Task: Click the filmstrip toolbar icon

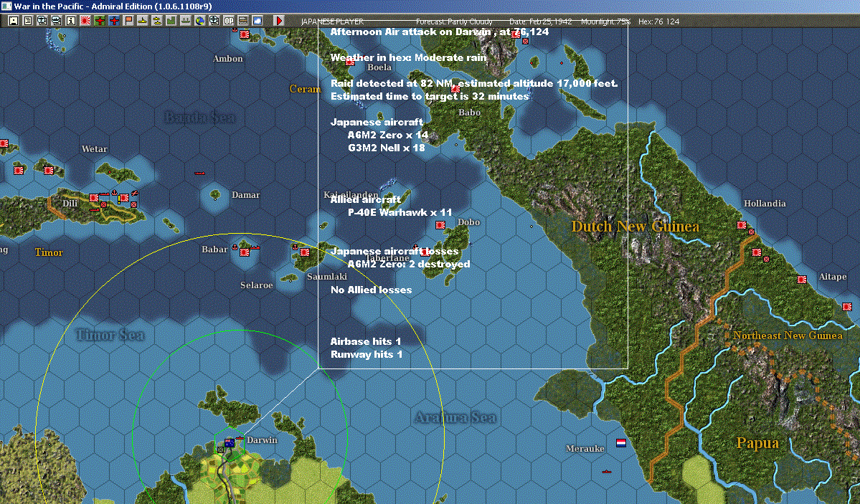Action: click(x=243, y=21)
